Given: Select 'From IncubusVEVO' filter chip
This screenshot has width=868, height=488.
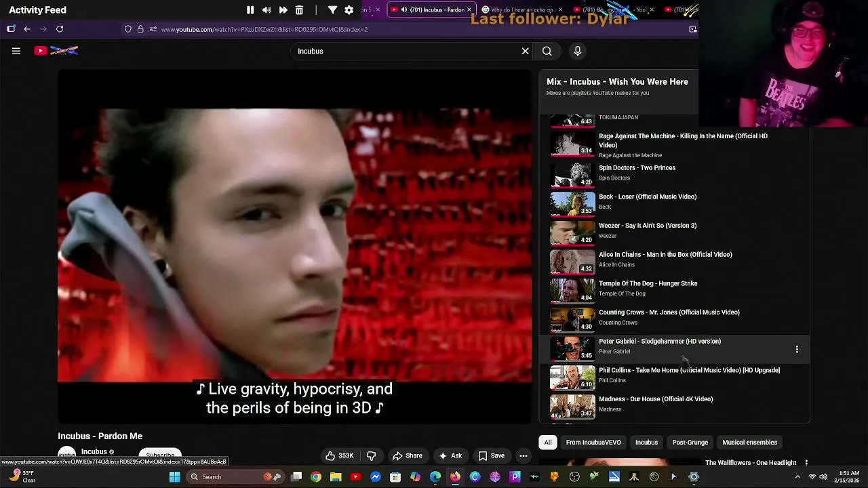Looking at the screenshot, I should 593,443.
